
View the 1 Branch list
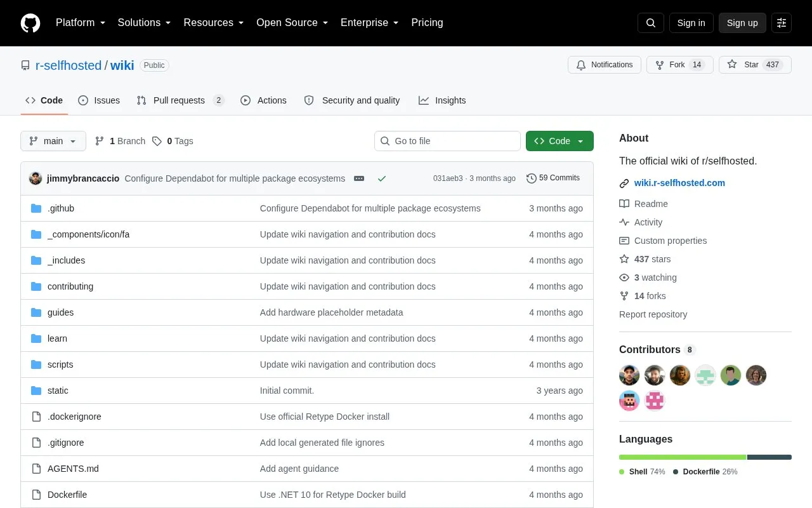tap(120, 141)
